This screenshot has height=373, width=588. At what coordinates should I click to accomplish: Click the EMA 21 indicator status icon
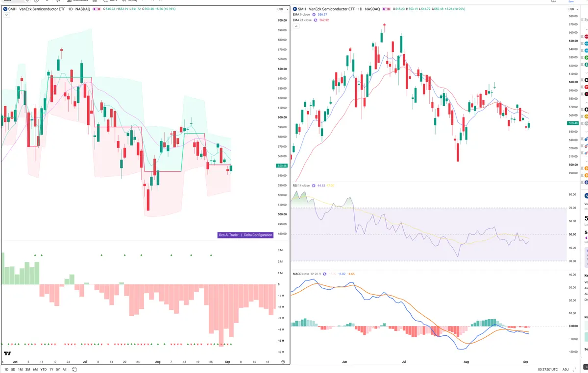[x=316, y=20]
